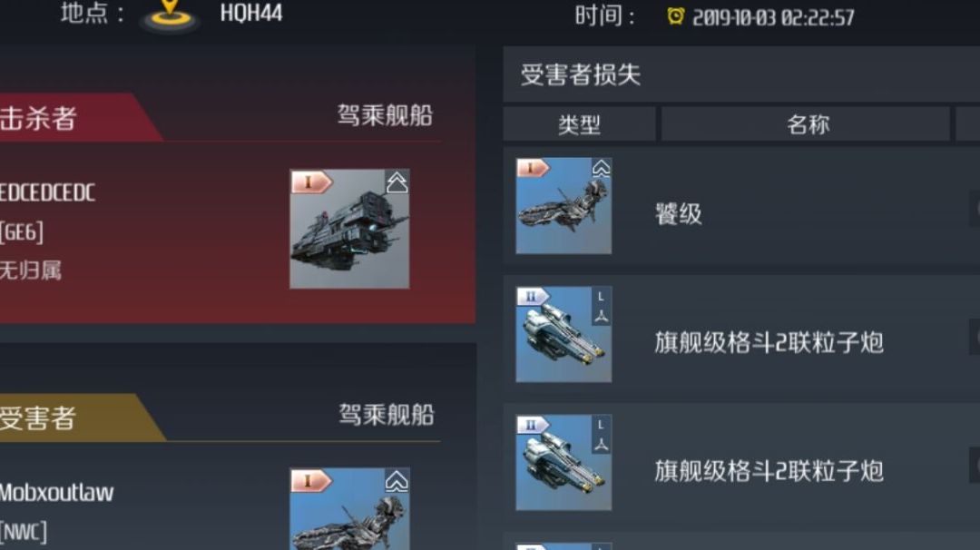Select the 鹫级 item name row
980x550 pixels.
pyautogui.click(x=741, y=206)
